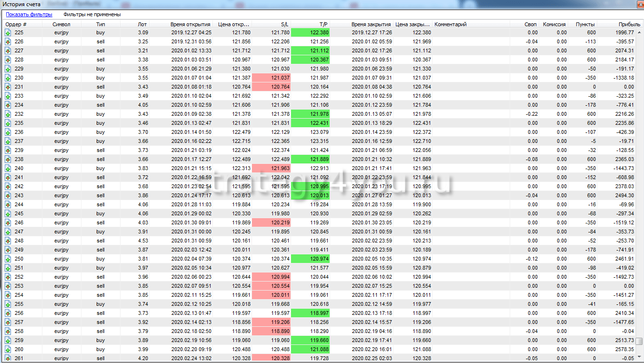
Task: Click the Пункты column header
Action: coord(584,24)
